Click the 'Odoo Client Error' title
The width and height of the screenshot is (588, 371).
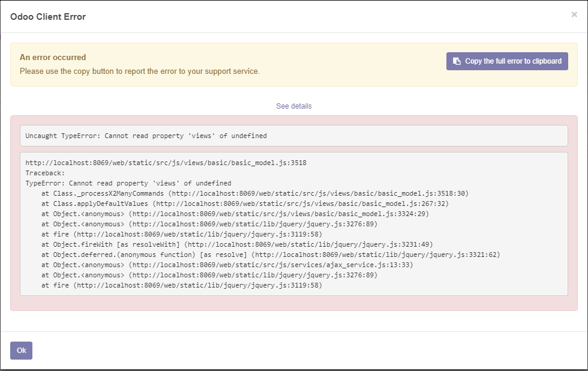(48, 17)
